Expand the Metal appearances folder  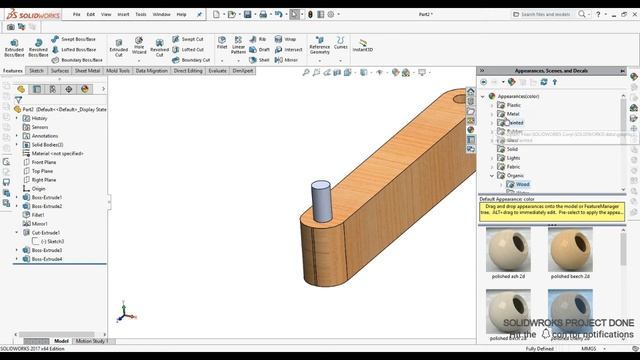coord(492,114)
